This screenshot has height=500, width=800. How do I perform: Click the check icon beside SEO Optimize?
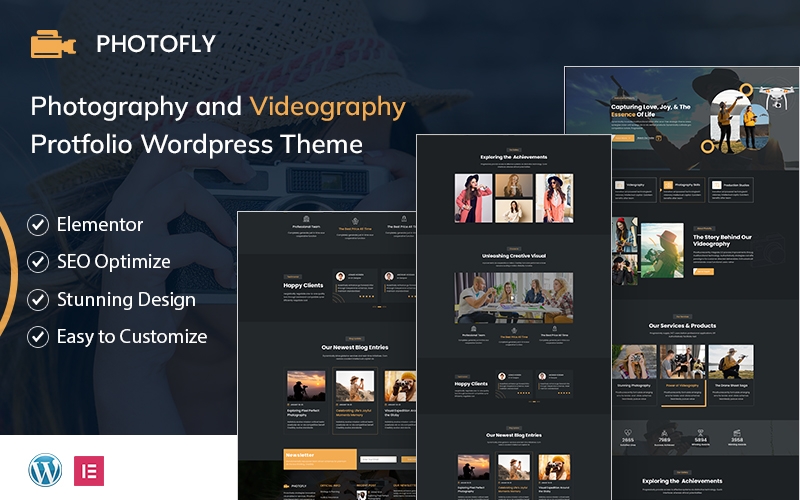pyautogui.click(x=38, y=262)
